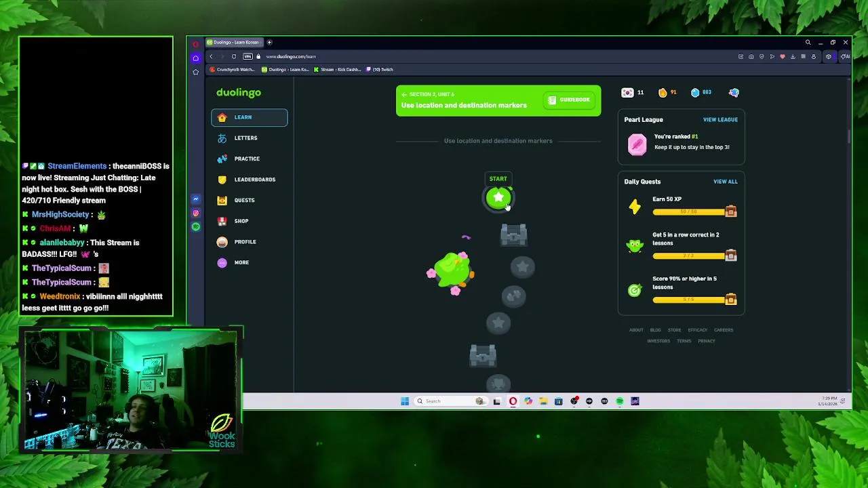Click the browser search icon in title bar
The image size is (868, 488).
click(808, 43)
